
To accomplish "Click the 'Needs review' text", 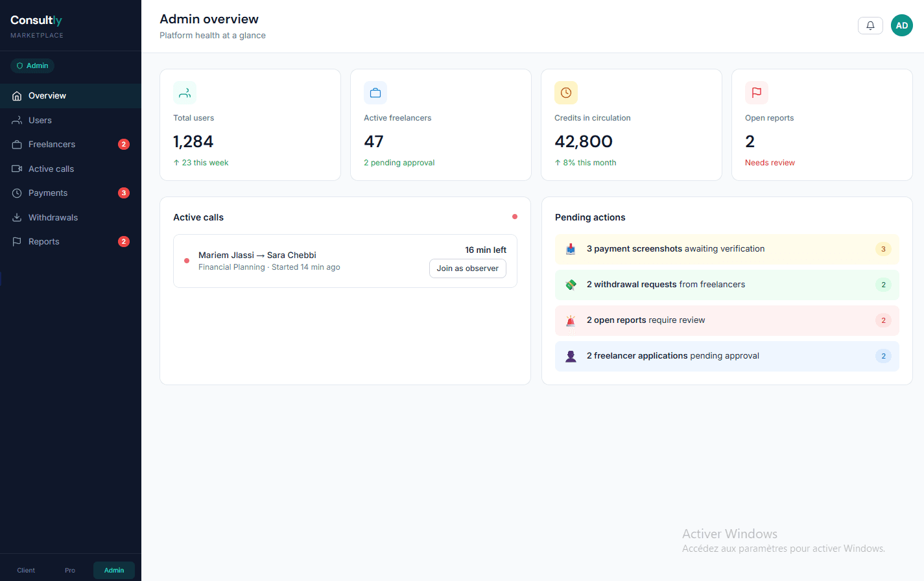I will point(770,163).
